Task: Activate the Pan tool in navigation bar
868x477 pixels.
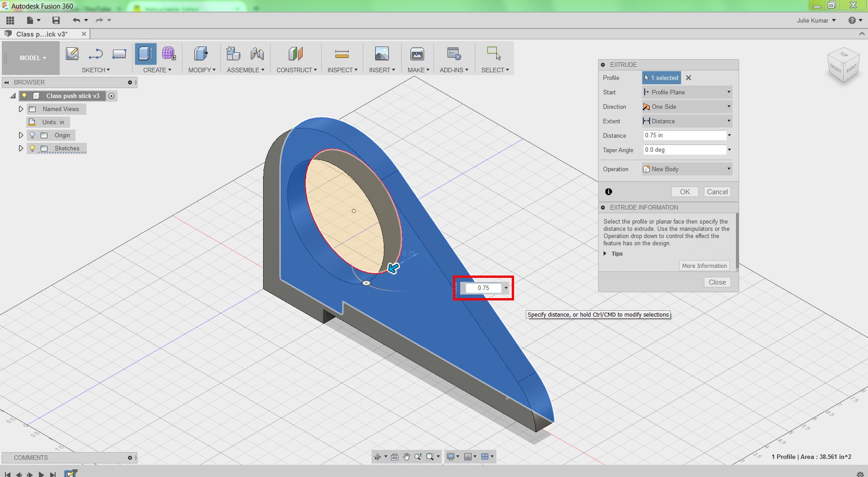Action: point(406,456)
